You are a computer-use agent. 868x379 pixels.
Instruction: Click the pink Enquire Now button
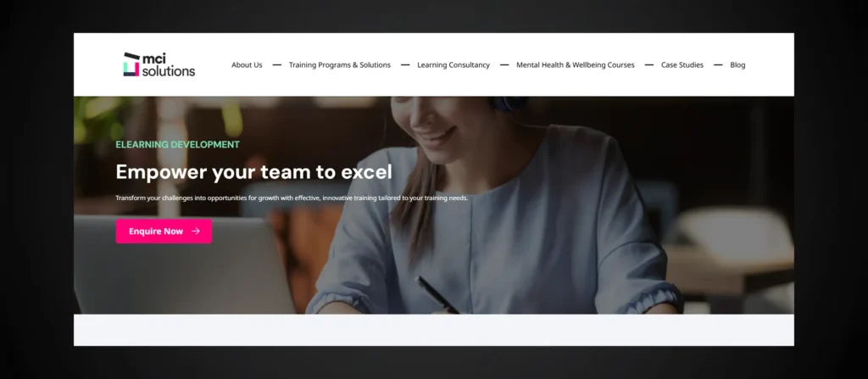[164, 231]
